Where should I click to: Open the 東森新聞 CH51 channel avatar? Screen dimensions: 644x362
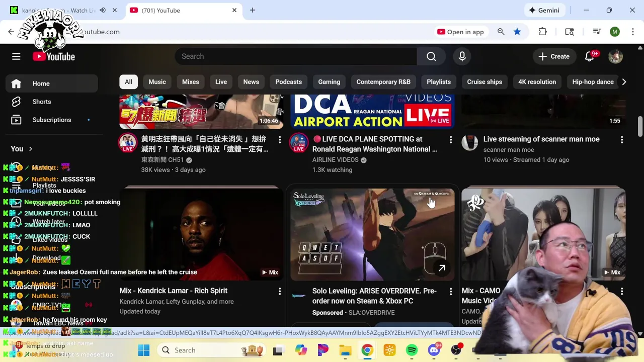[x=128, y=142]
